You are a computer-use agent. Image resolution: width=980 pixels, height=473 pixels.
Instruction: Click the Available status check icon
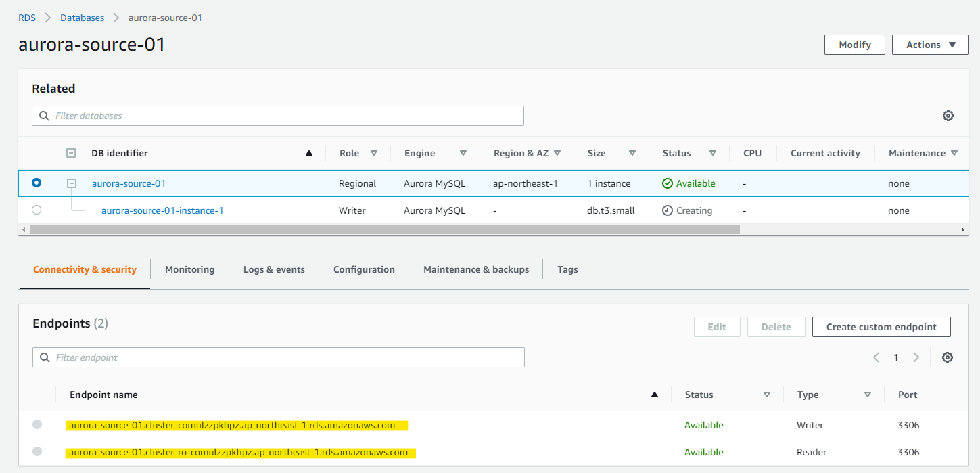[668, 183]
